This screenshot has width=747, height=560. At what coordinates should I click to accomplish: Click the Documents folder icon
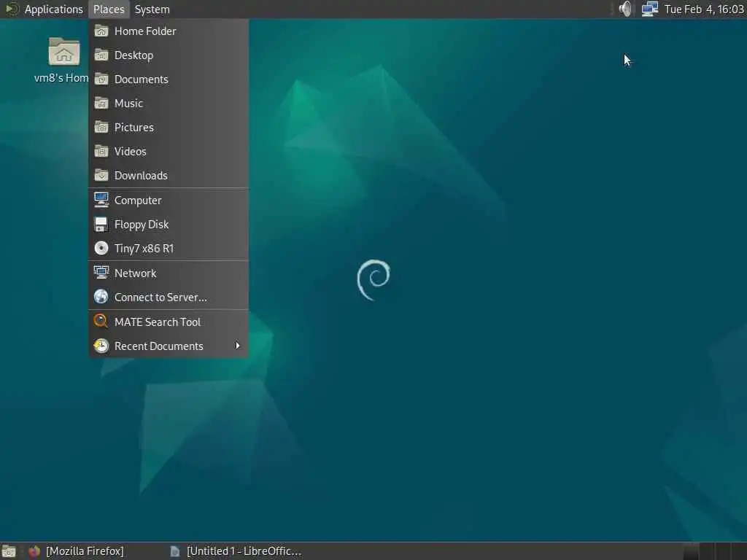pyautogui.click(x=101, y=79)
